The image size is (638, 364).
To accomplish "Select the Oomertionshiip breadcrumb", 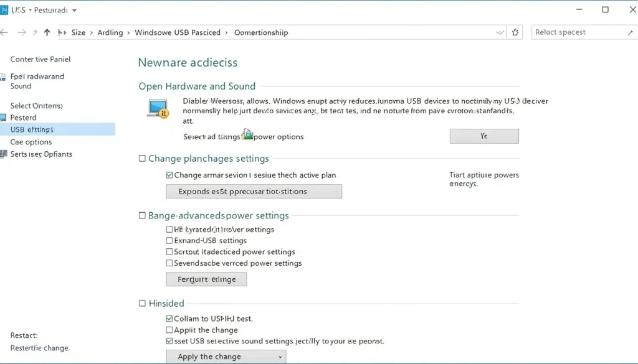I will pyautogui.click(x=261, y=32).
